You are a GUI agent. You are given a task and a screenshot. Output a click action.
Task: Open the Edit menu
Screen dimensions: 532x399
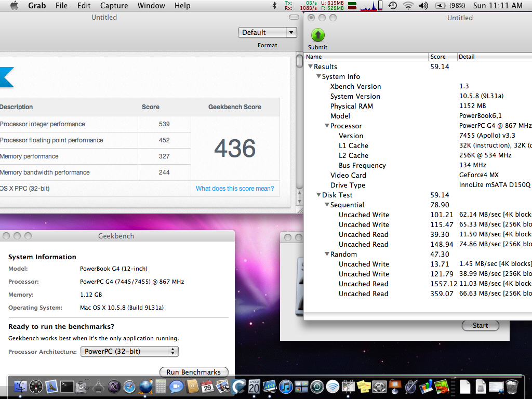point(84,5)
